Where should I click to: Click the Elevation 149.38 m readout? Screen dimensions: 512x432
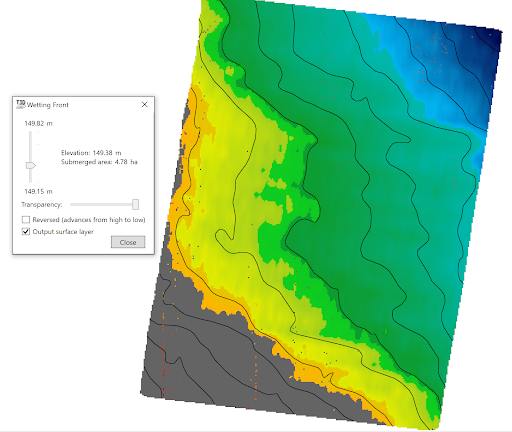(91, 153)
